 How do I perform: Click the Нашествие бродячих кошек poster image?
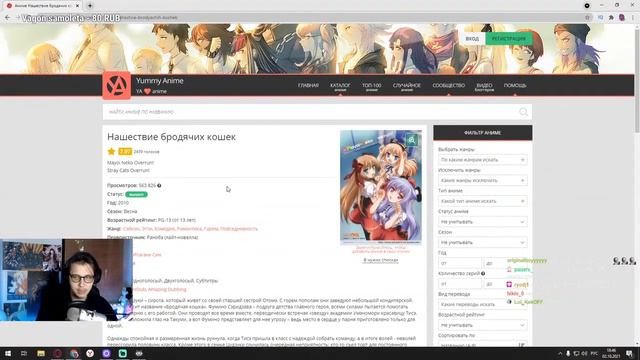(x=381, y=187)
